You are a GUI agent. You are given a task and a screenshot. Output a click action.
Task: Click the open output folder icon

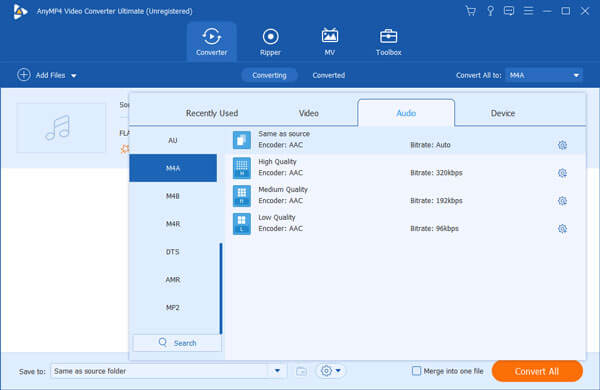[x=302, y=371]
